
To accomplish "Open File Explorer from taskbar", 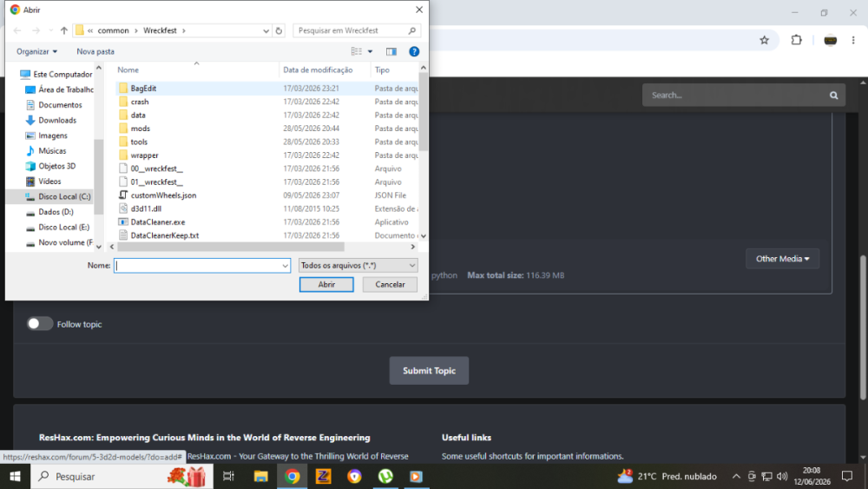I will [260, 476].
